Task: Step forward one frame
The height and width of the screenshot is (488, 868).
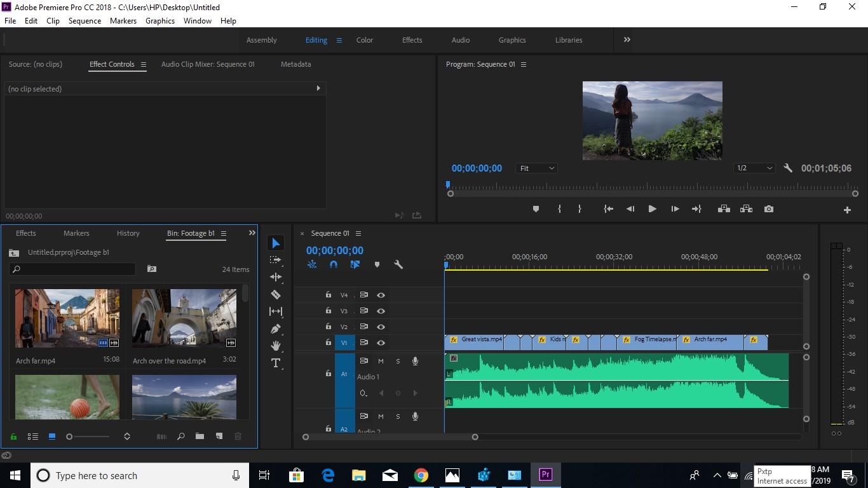Action: [x=675, y=209]
